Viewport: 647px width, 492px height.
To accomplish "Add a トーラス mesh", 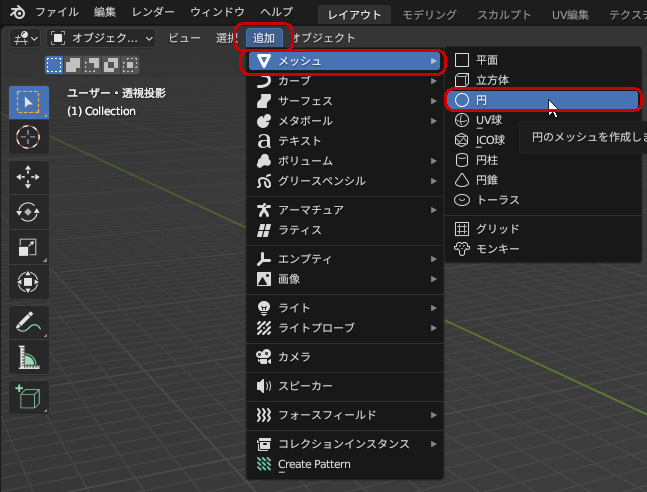I will [543, 200].
